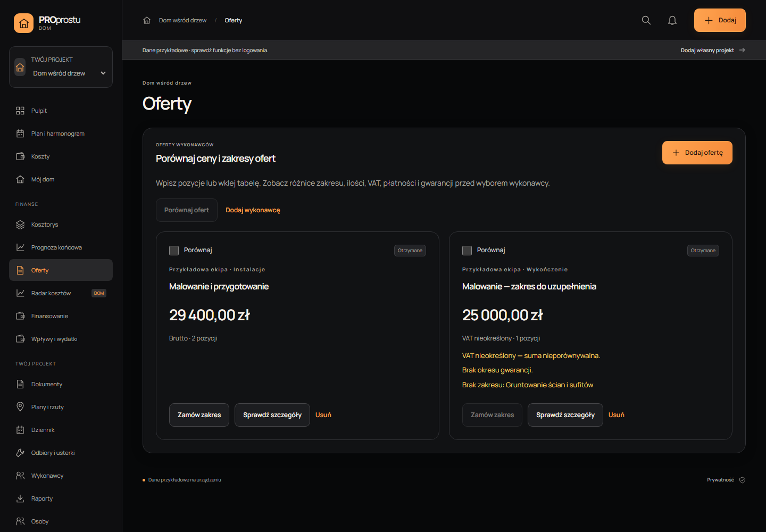This screenshot has width=766, height=532.
Task: Click the PROprostu house logo icon
Action: (x=23, y=23)
